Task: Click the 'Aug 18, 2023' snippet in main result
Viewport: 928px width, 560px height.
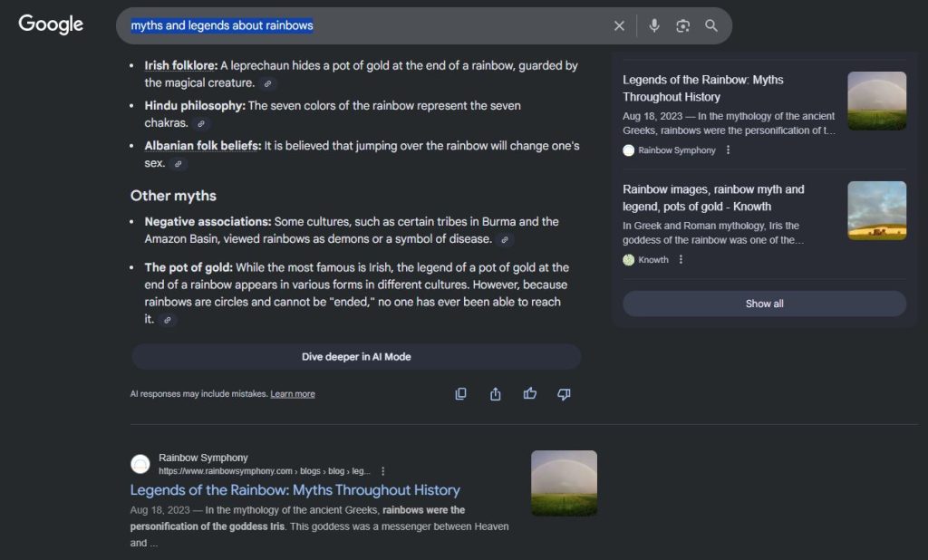Action: [x=159, y=510]
